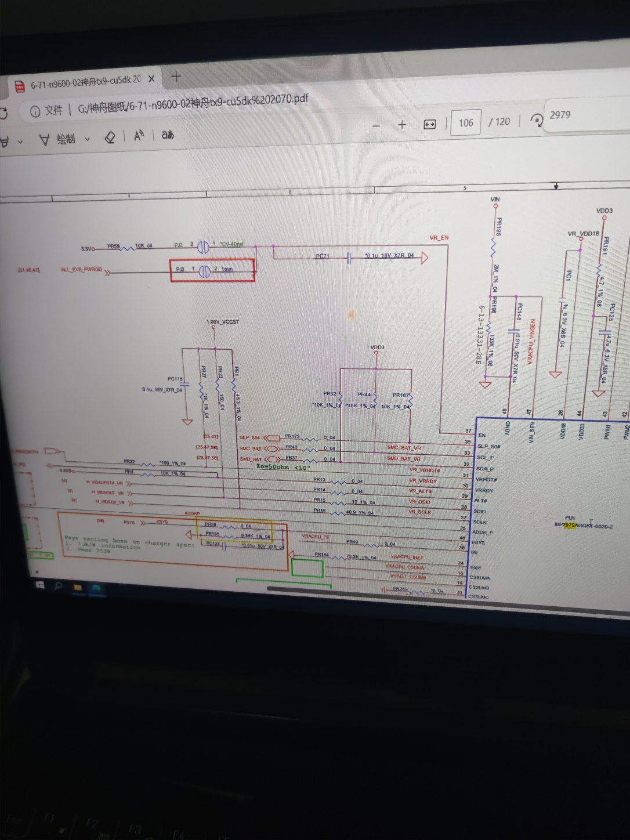Close the 6-71-n9600-02 PDF tab

click(151, 79)
